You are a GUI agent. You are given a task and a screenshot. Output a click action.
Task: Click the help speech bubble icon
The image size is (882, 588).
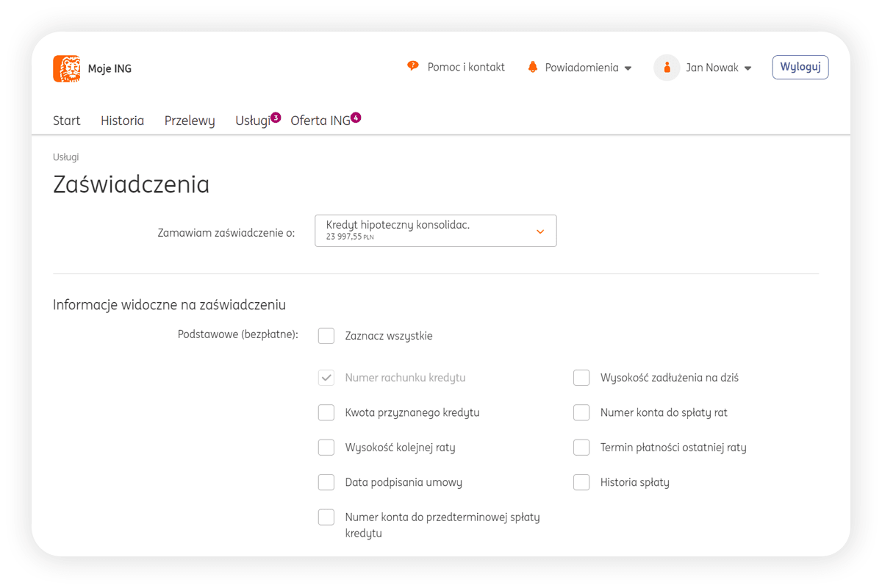413,67
